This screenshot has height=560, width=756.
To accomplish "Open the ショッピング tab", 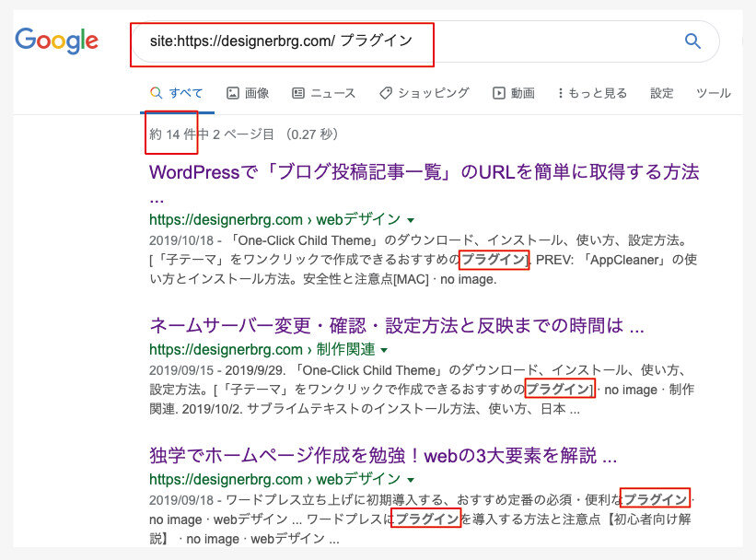I will pos(424,93).
